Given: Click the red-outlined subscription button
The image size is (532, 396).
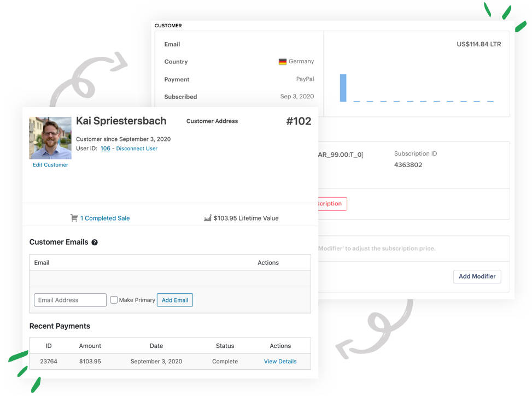Looking at the screenshot, I should click(332, 204).
